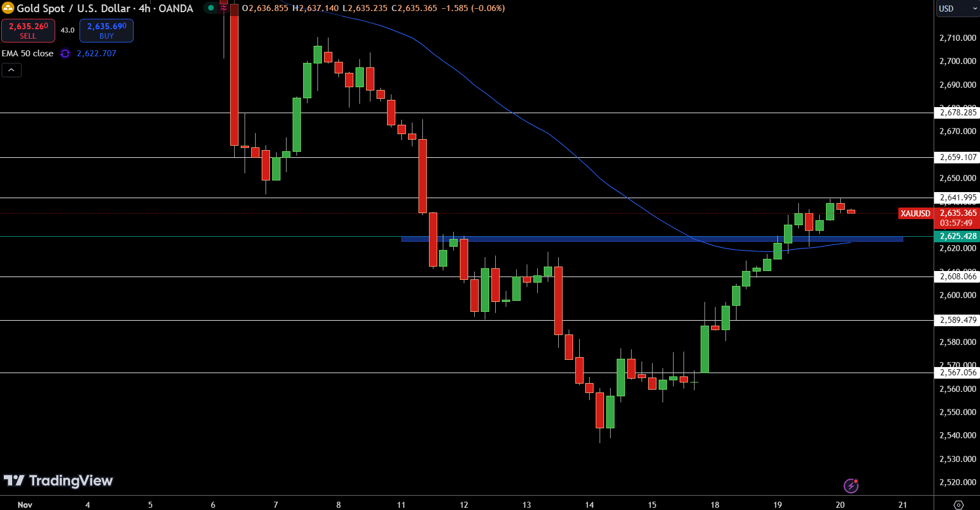
Task: Click the TradingView logo
Action: (58, 481)
